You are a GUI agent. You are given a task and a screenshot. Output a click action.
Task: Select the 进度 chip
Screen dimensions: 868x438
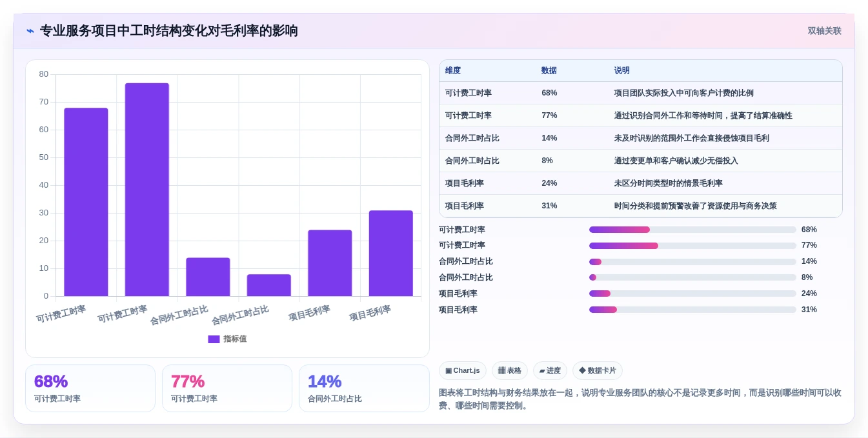pyautogui.click(x=550, y=371)
